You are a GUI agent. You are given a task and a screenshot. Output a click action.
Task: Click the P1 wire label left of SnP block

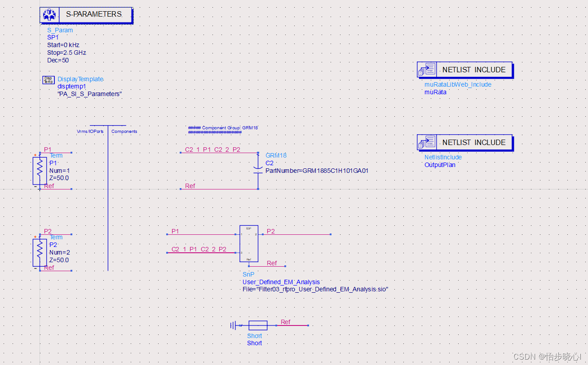175,231
